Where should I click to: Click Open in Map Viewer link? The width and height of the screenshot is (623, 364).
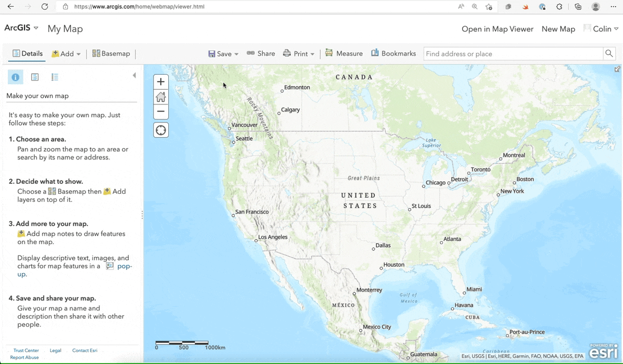click(x=497, y=29)
